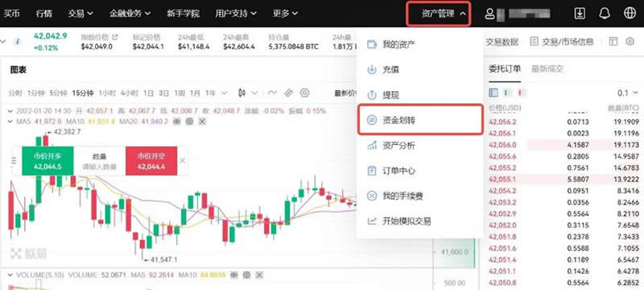This screenshot has width=644, height=290.
Task: Toggle VOLUME indicator visibility eye icon
Action: (234, 275)
